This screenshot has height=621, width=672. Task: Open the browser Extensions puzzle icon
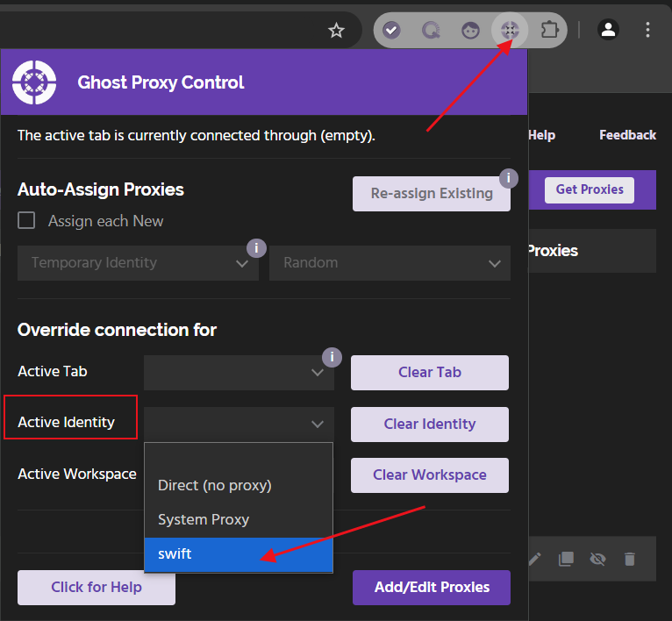pyautogui.click(x=550, y=30)
